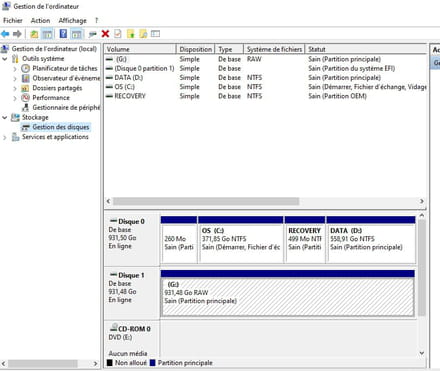Select the DATA (D:) 558,91 Go partition block
Screen dimensions: 440x371
(x=371, y=240)
